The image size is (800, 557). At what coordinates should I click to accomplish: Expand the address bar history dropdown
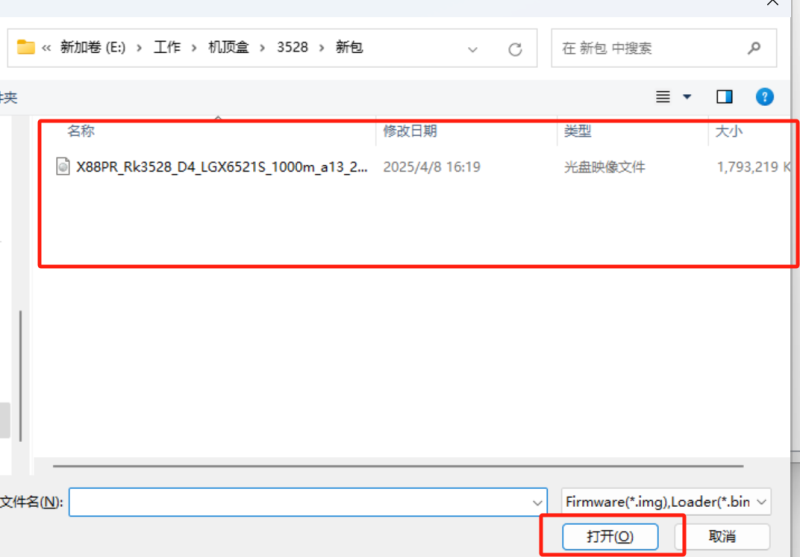(471, 48)
